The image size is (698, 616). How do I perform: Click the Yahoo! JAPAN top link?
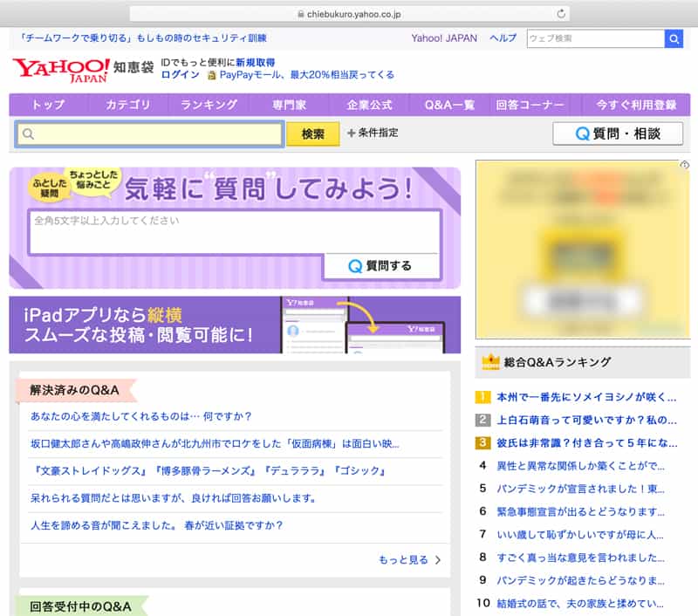click(444, 38)
